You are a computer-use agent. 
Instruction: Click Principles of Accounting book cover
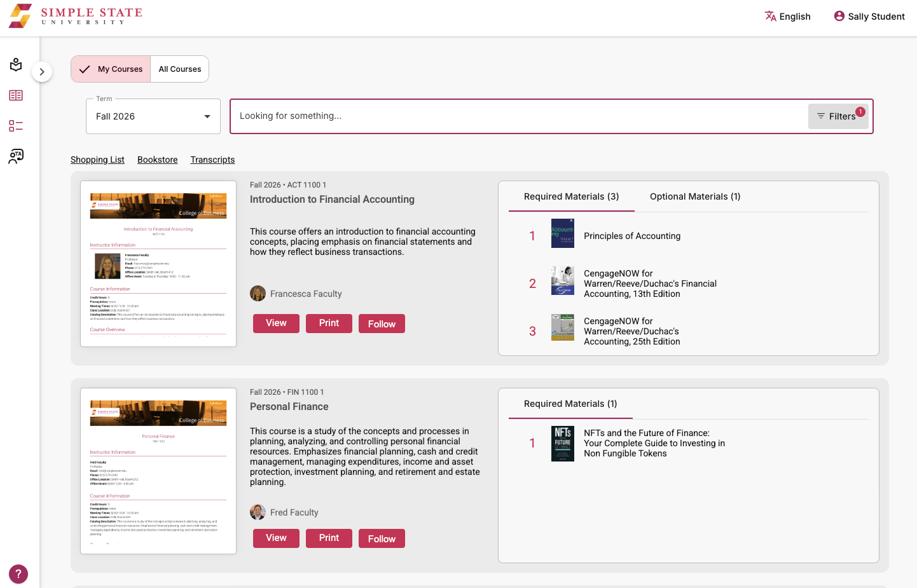click(x=563, y=233)
